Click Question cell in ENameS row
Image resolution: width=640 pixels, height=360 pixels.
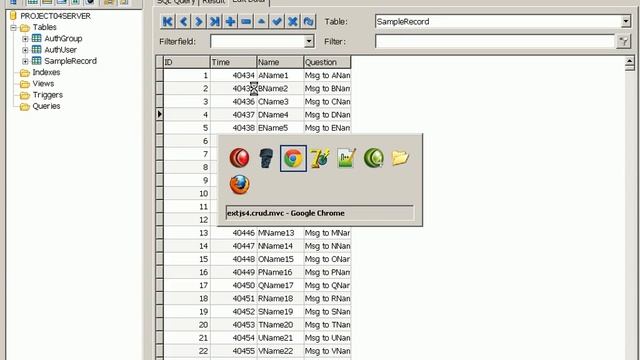point(327,128)
